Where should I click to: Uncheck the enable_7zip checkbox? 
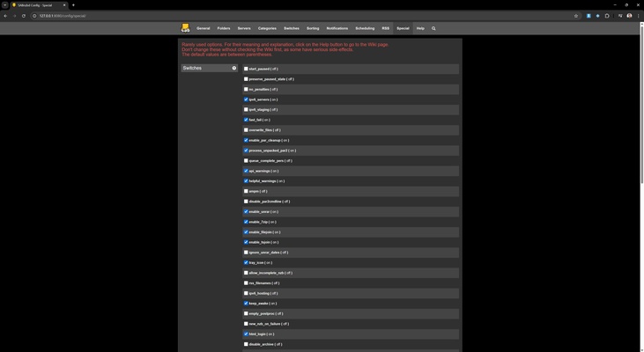(x=246, y=222)
